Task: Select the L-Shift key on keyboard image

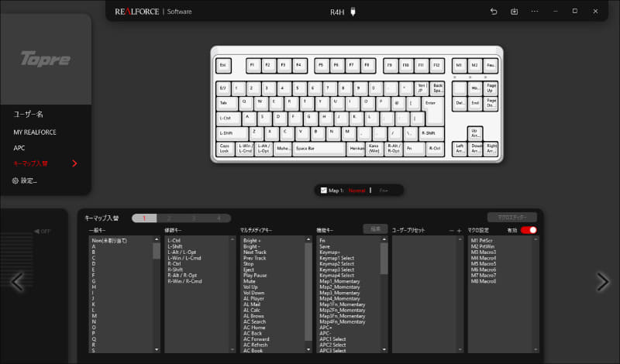Action: (232, 133)
